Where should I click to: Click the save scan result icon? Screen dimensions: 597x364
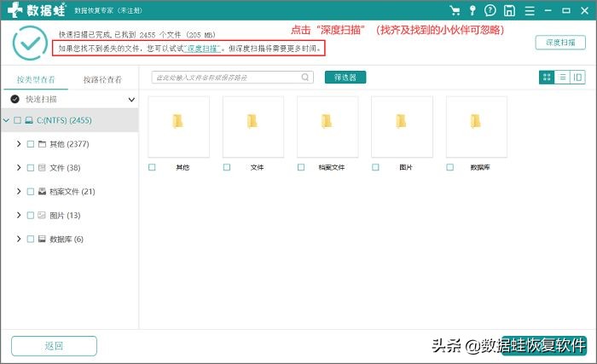(509, 10)
